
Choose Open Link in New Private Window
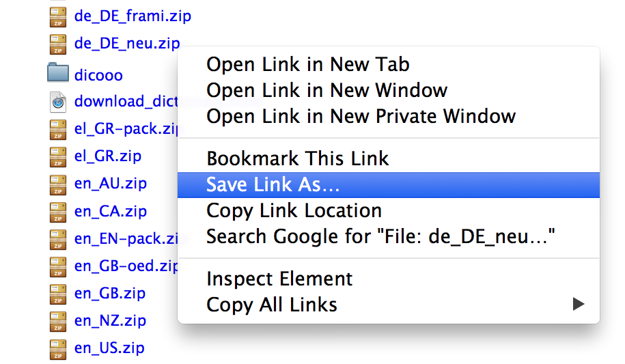361,116
